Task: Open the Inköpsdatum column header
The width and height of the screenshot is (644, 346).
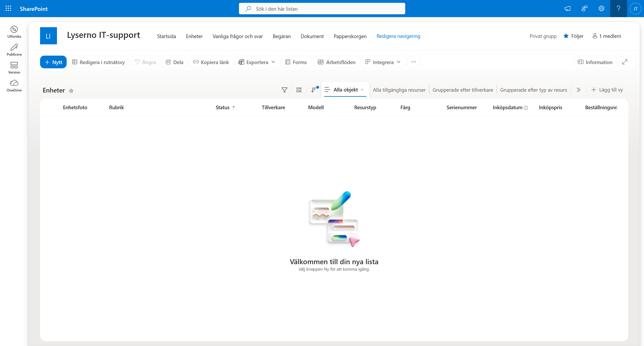Action: click(x=510, y=107)
